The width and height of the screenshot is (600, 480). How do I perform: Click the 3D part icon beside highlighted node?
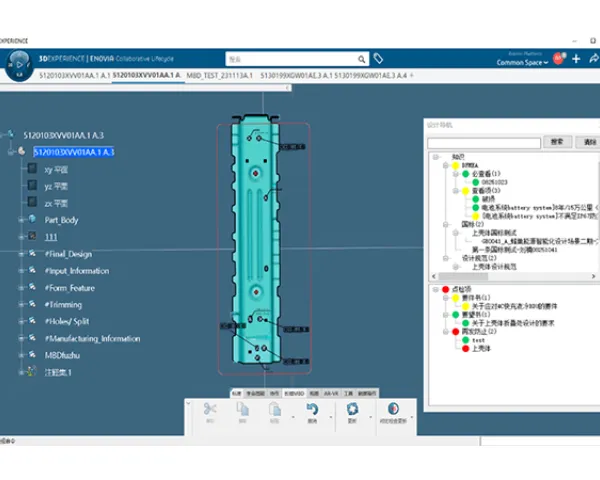pyautogui.click(x=21, y=151)
